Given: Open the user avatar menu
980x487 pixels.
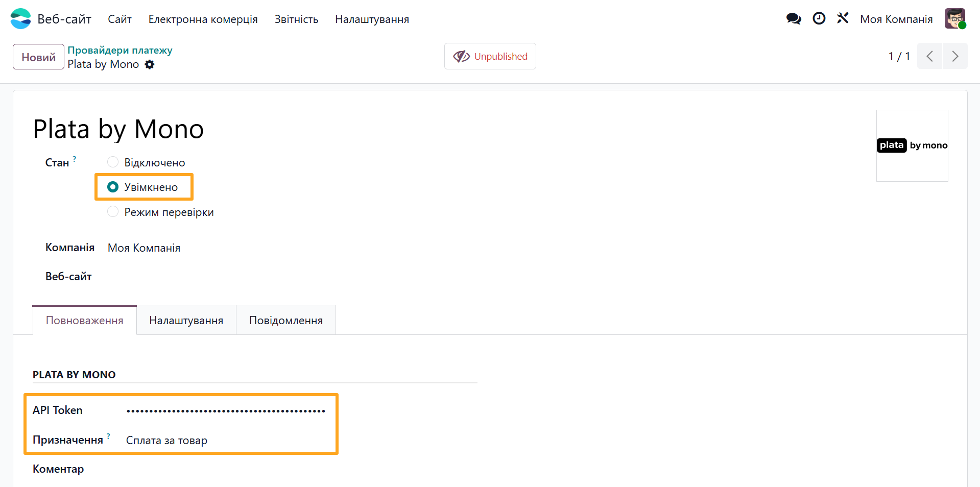Looking at the screenshot, I should click(x=955, y=19).
